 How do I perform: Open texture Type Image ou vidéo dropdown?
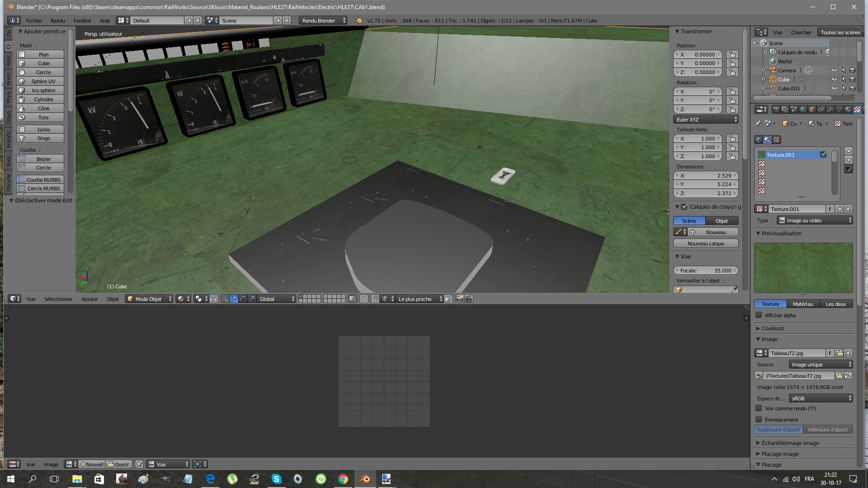click(x=815, y=220)
